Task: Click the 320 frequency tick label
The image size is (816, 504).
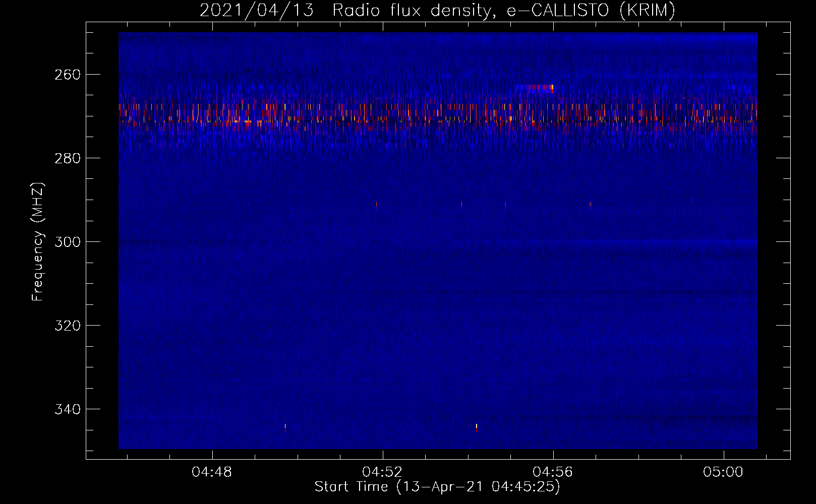Action: click(67, 326)
